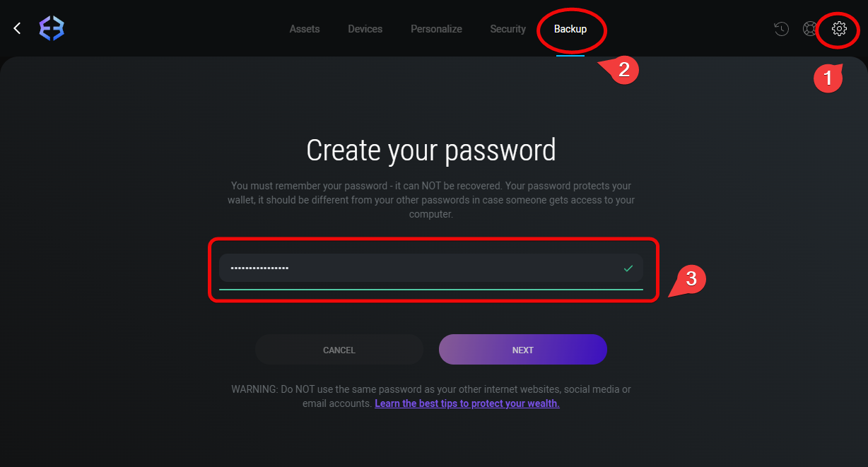Switch to the Assets tab
Image resolution: width=868 pixels, height=467 pixels.
(x=305, y=29)
